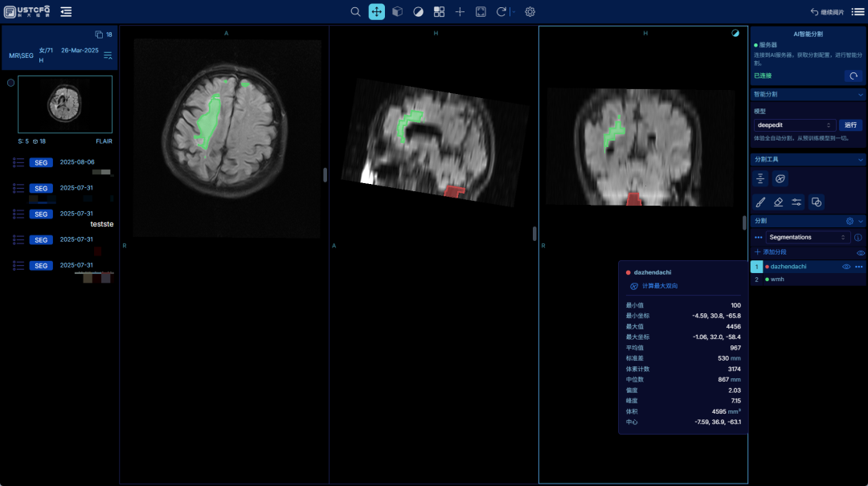Open the 3D cube view tool

(397, 12)
